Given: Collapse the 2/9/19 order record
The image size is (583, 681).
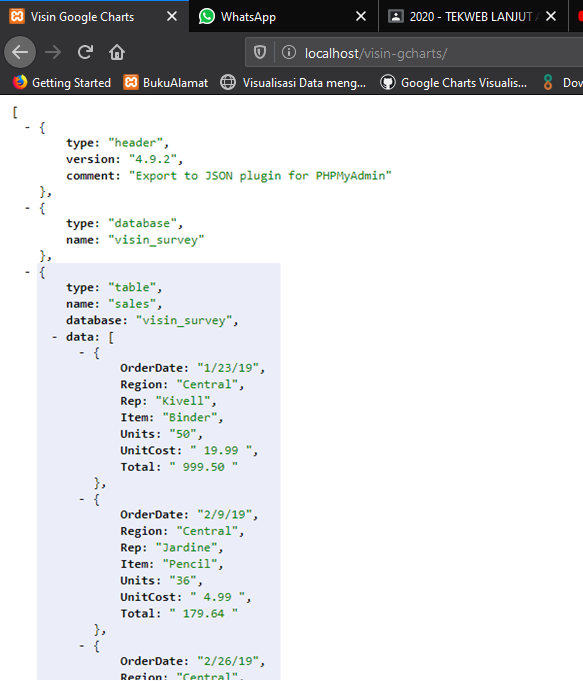Looking at the screenshot, I should (82, 499).
